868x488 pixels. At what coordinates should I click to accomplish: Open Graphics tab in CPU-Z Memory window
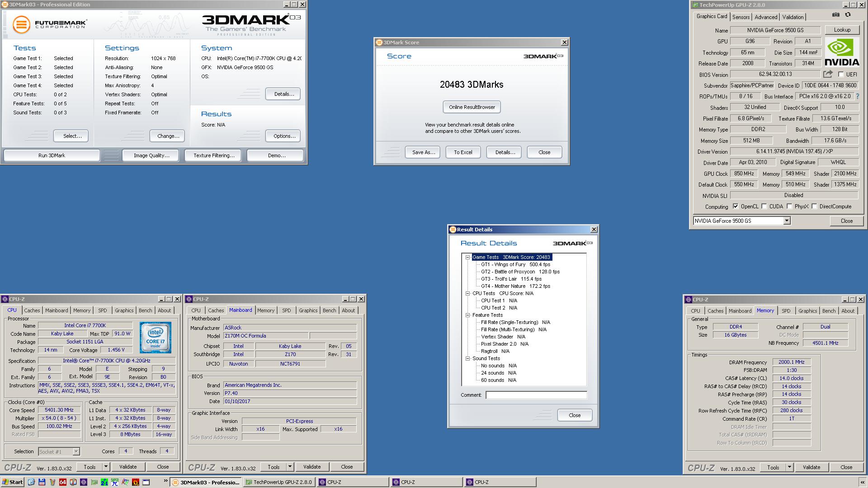click(x=807, y=311)
